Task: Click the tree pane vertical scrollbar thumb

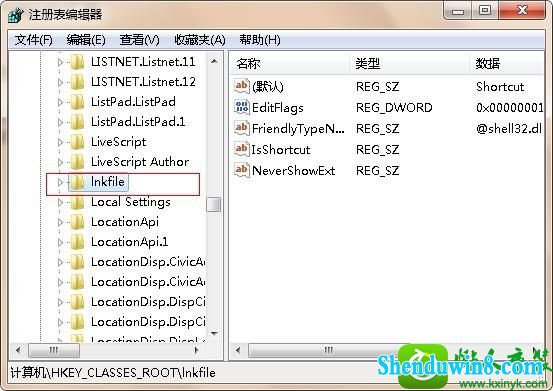Action: [x=214, y=204]
